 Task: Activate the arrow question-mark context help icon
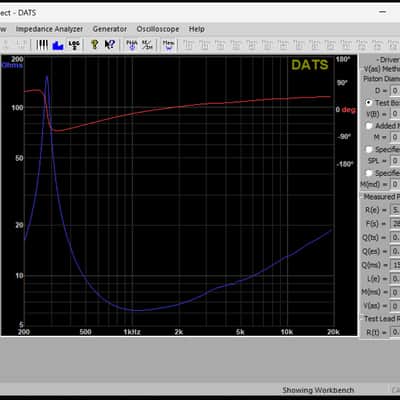coord(110,45)
